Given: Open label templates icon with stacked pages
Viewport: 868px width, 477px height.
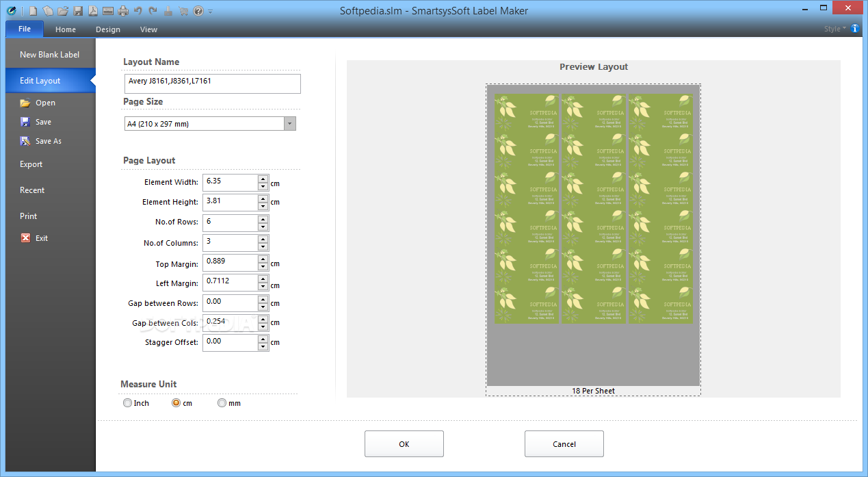Looking at the screenshot, I should pyautogui.click(x=48, y=11).
